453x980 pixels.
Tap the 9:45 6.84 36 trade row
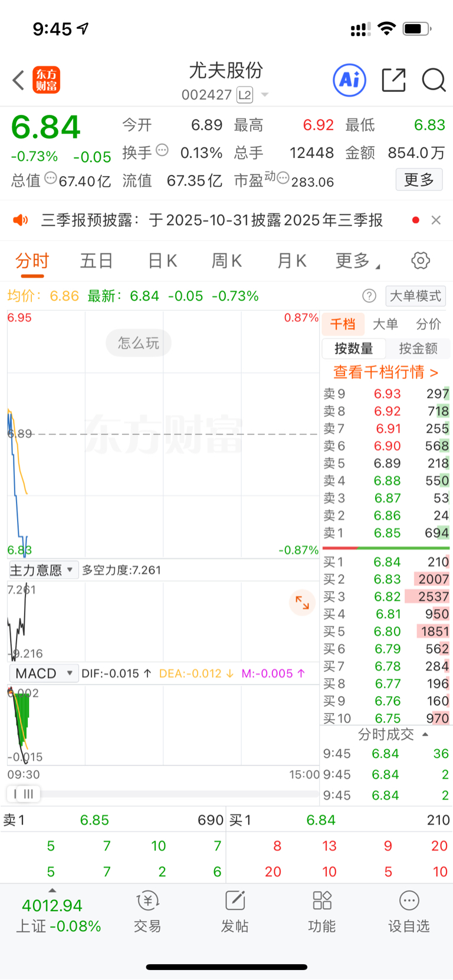pyautogui.click(x=386, y=754)
